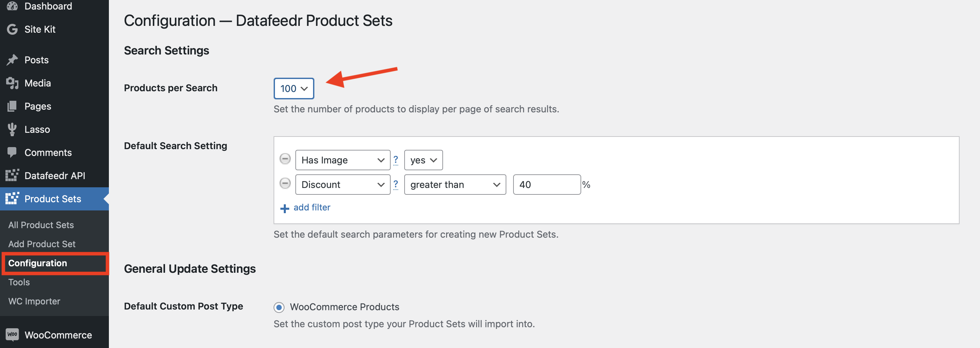Click the Default Custom Post Type label
This screenshot has width=980, height=348.
[x=183, y=306]
